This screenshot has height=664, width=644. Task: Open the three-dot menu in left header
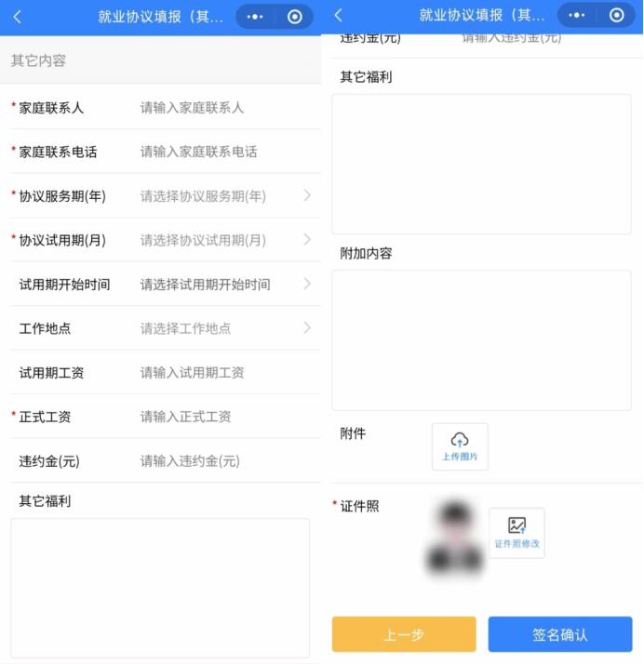tap(255, 17)
